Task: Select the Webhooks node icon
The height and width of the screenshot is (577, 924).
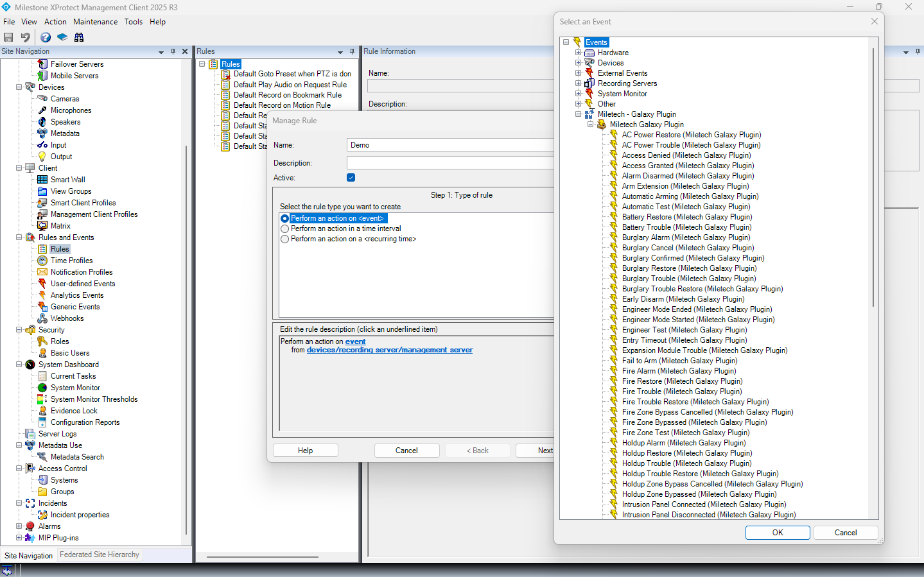Action: [42, 318]
